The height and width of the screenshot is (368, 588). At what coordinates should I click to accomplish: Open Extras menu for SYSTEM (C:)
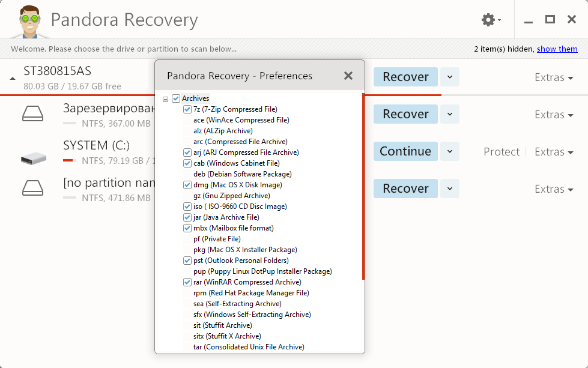click(554, 152)
